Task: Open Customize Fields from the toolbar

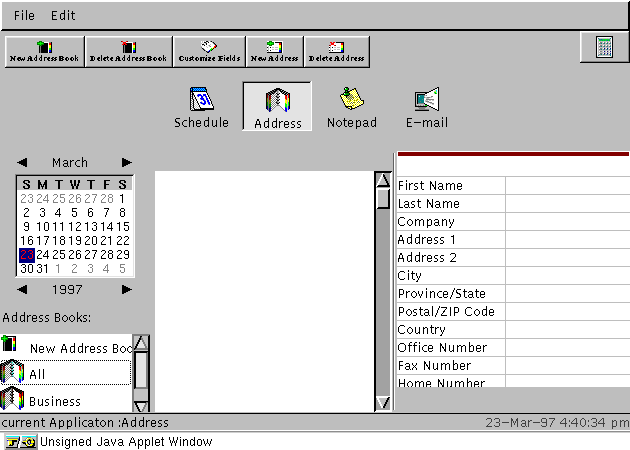Action: (x=209, y=51)
